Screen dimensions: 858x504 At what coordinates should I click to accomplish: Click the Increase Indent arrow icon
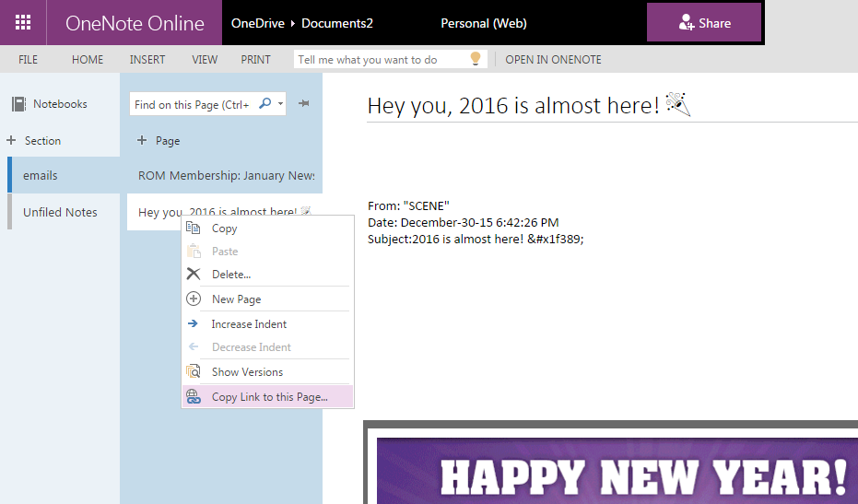(193, 323)
